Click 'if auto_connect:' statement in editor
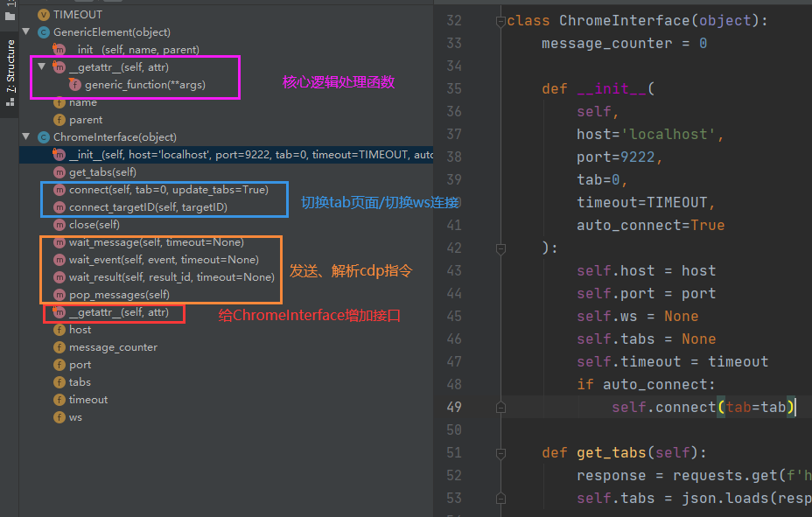Screen dimensions: 812x517 point(646,385)
